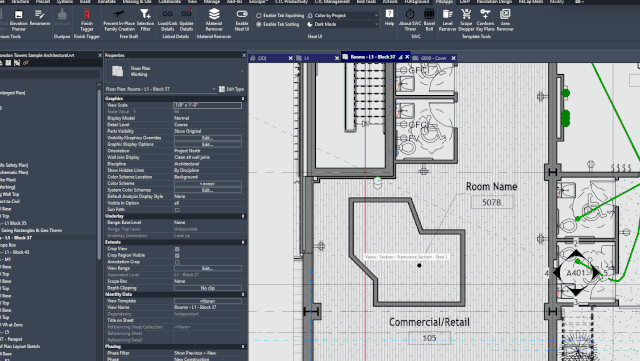This screenshot has width=640, height=361.
Task: Open the Collaborate ribbon tab
Action: point(169,2)
